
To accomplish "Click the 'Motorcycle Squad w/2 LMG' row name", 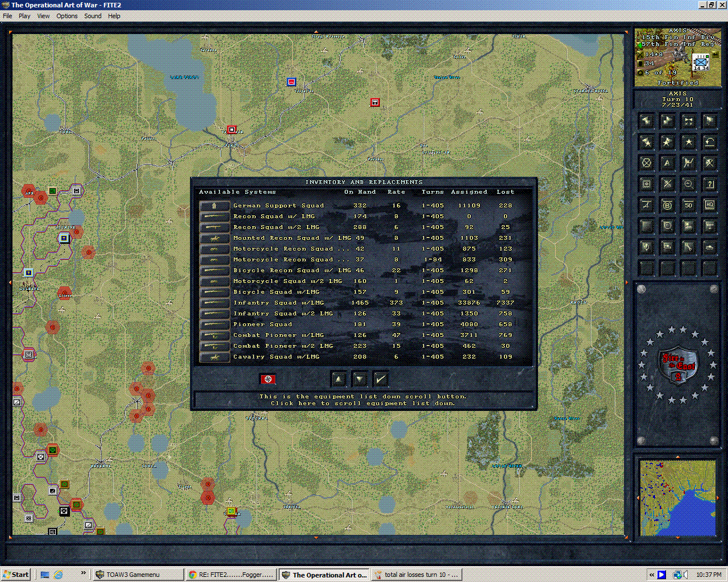I will click(x=287, y=281).
